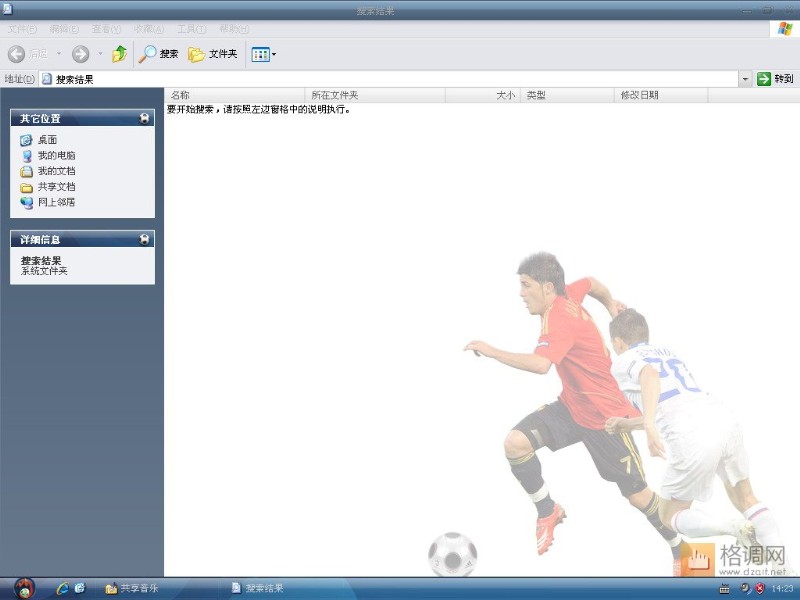Collapse the 其它位置 panel
Screen dimensions: 800x600
pyautogui.click(x=144, y=118)
